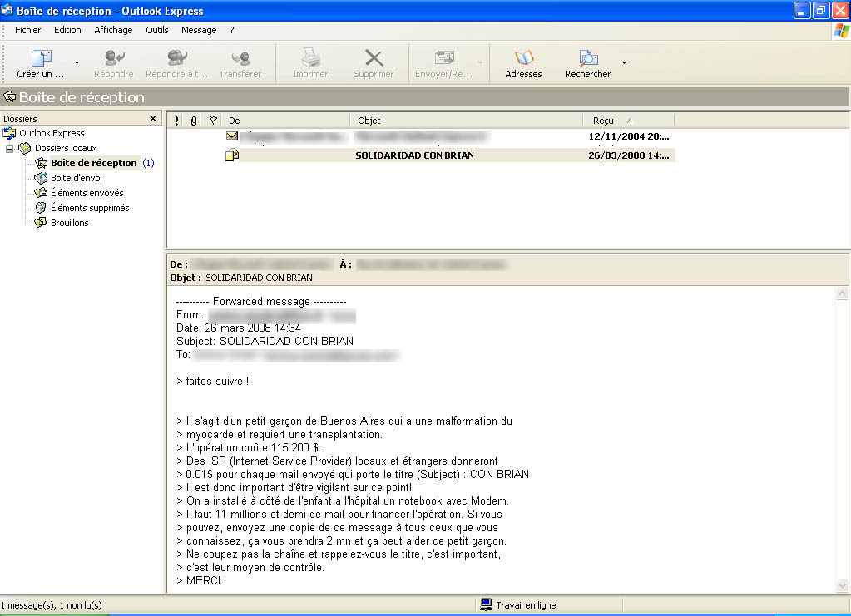Image resolution: width=851 pixels, height=616 pixels.
Task: Click the Boîte de réception banner title
Action: click(82, 97)
